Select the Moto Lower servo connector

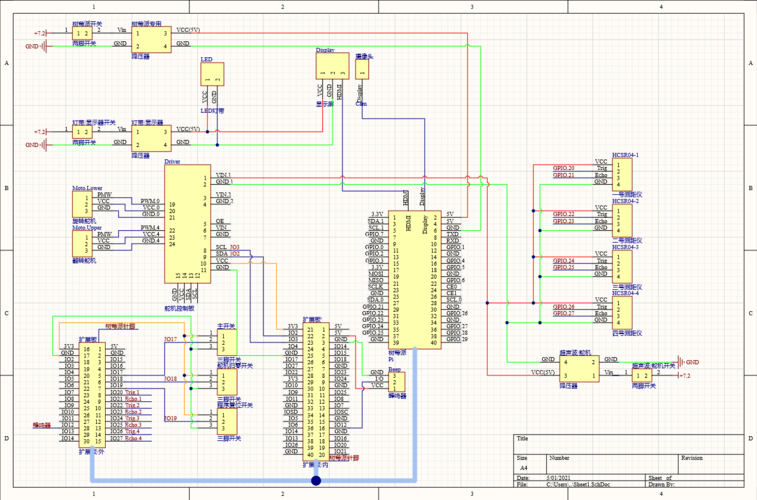[83, 204]
